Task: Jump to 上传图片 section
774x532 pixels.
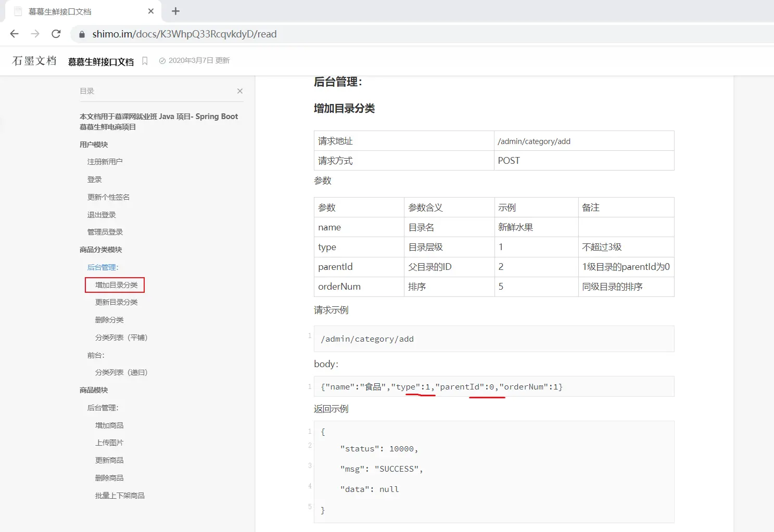Action: 109,443
